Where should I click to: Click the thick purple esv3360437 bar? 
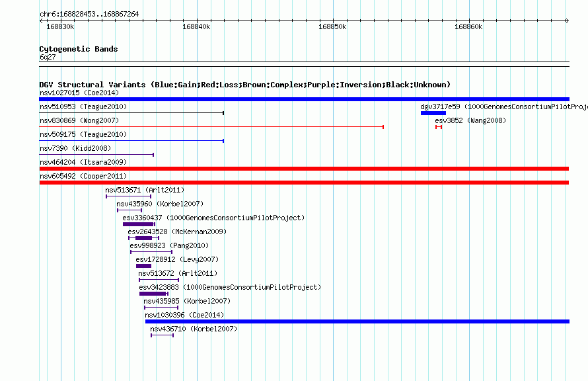tap(139, 224)
